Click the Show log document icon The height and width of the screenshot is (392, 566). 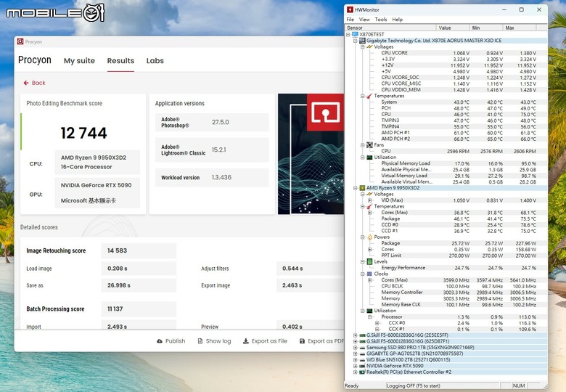(200, 341)
